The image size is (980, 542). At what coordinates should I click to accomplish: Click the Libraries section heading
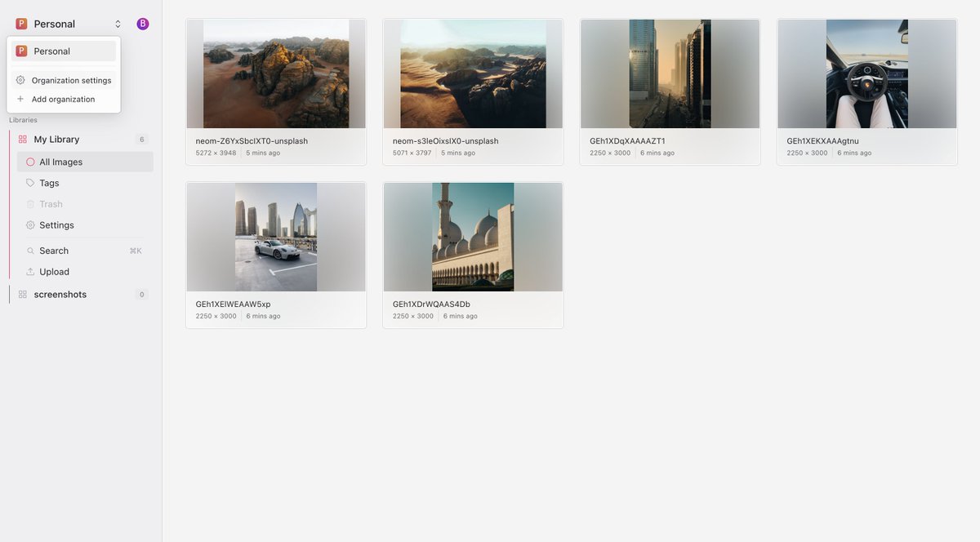23,120
